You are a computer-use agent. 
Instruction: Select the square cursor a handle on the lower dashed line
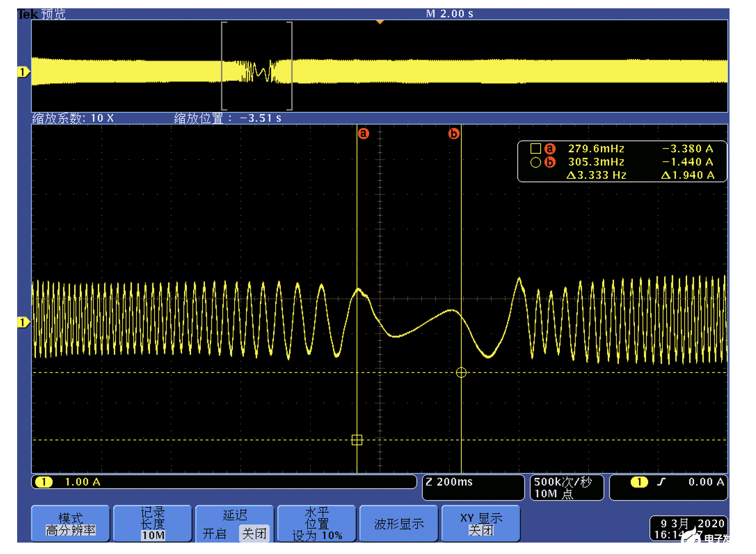click(x=357, y=440)
